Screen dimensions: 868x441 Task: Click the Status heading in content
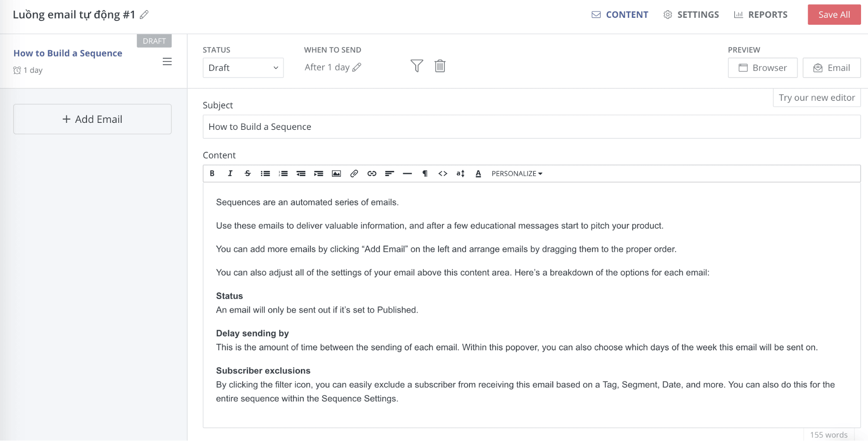point(229,296)
